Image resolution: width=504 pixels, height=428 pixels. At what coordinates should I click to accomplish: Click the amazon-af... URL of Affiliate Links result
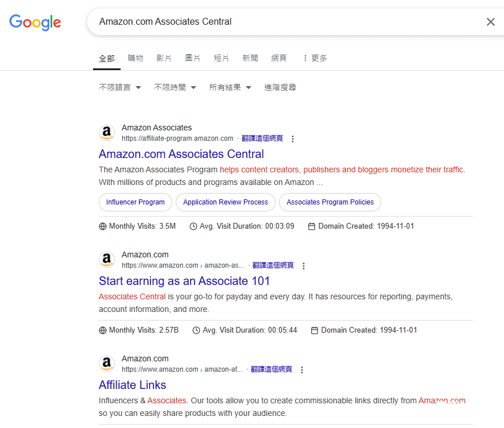(x=182, y=369)
